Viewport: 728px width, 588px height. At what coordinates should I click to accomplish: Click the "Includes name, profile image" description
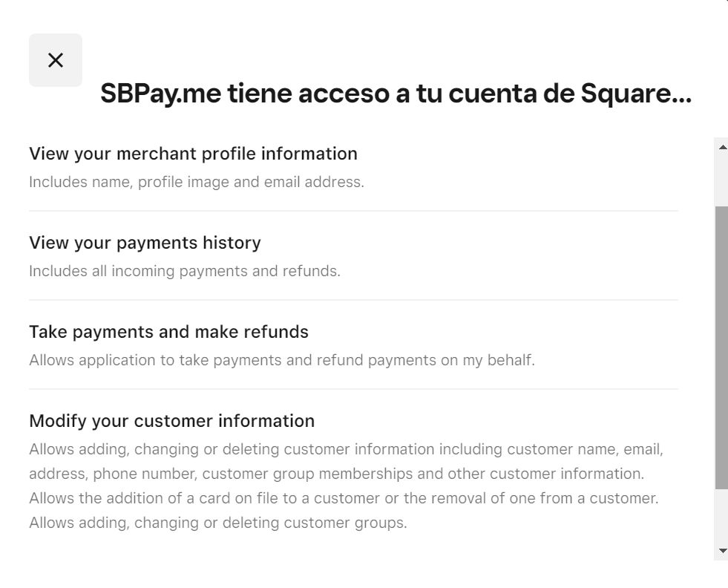(x=197, y=182)
